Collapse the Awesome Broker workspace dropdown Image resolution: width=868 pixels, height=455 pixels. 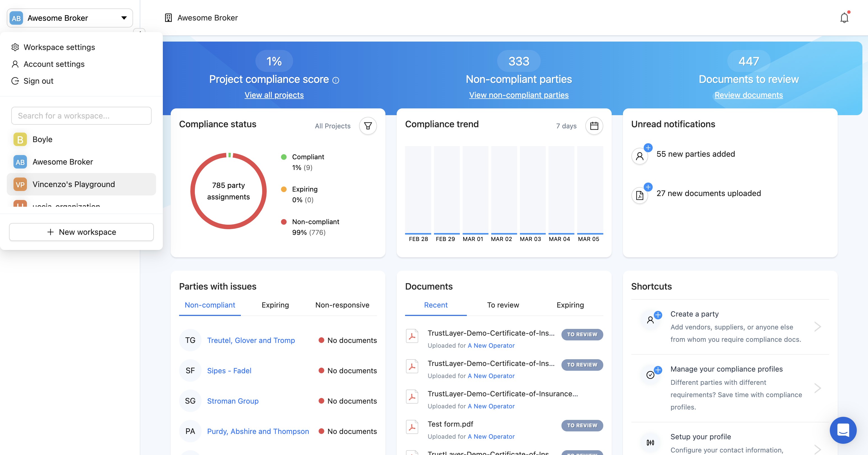coord(124,18)
